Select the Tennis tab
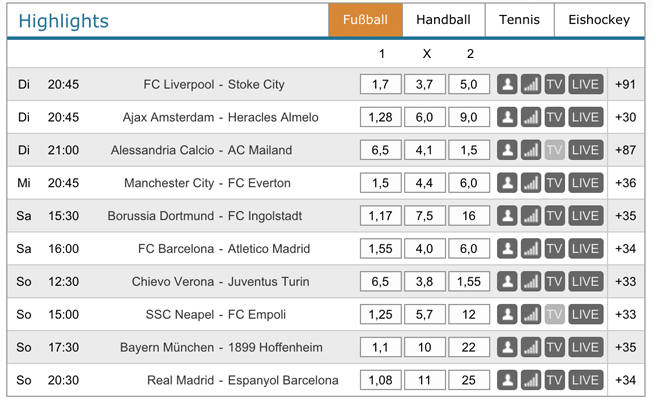The image size is (652, 400). click(519, 20)
